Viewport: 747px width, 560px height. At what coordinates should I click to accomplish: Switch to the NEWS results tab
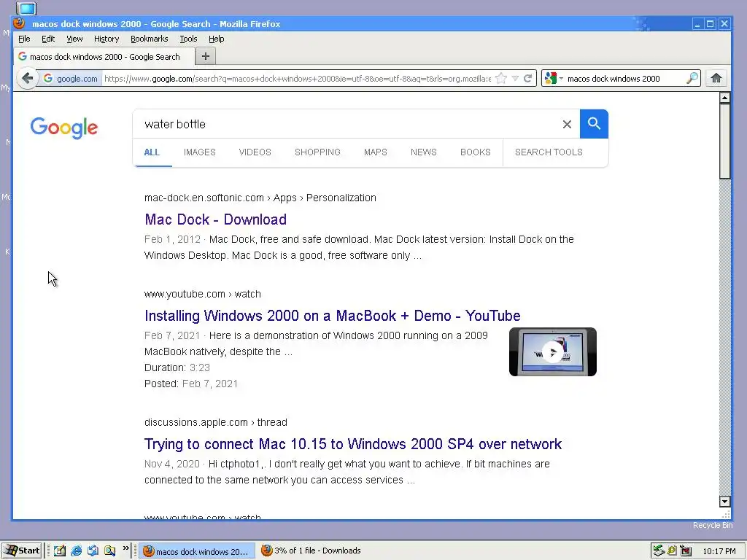pyautogui.click(x=424, y=152)
